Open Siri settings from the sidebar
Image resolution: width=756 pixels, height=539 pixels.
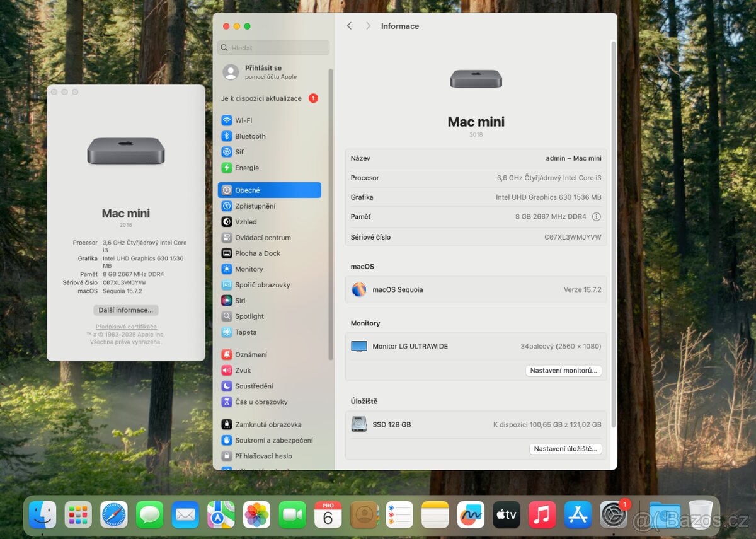pyautogui.click(x=242, y=300)
